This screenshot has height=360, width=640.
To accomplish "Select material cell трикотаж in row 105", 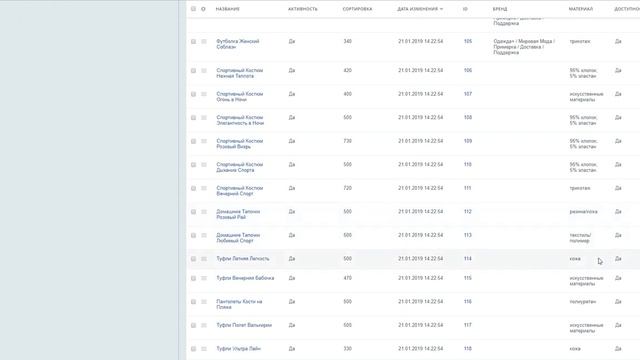I will [x=580, y=42].
